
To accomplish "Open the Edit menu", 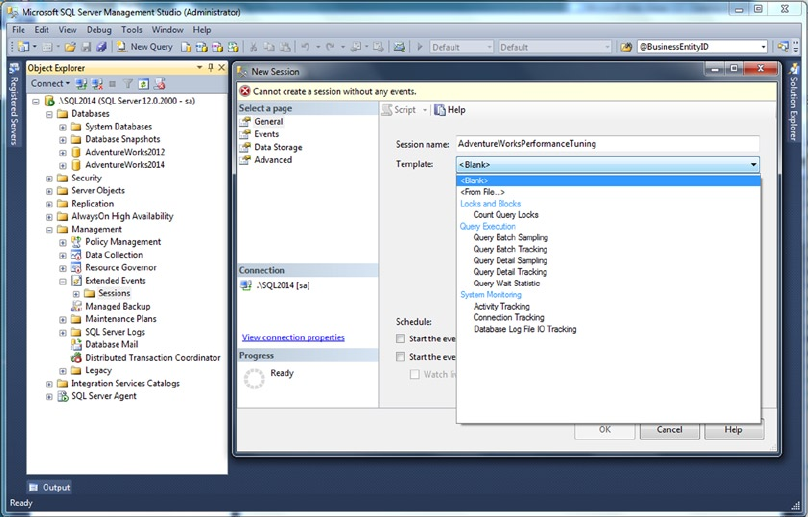I will [x=42, y=30].
